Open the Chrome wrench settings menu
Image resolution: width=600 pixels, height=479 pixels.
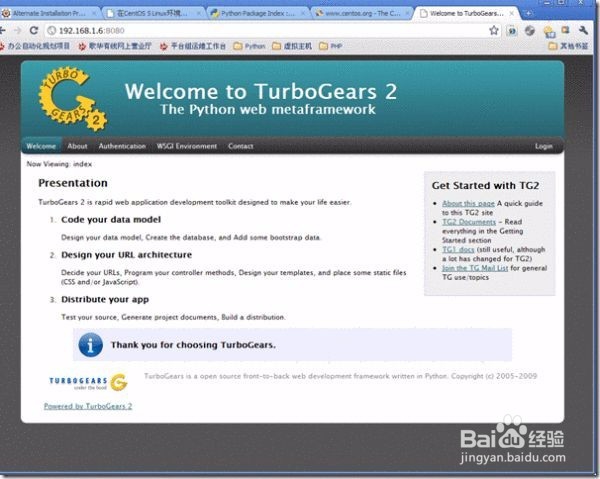point(583,30)
